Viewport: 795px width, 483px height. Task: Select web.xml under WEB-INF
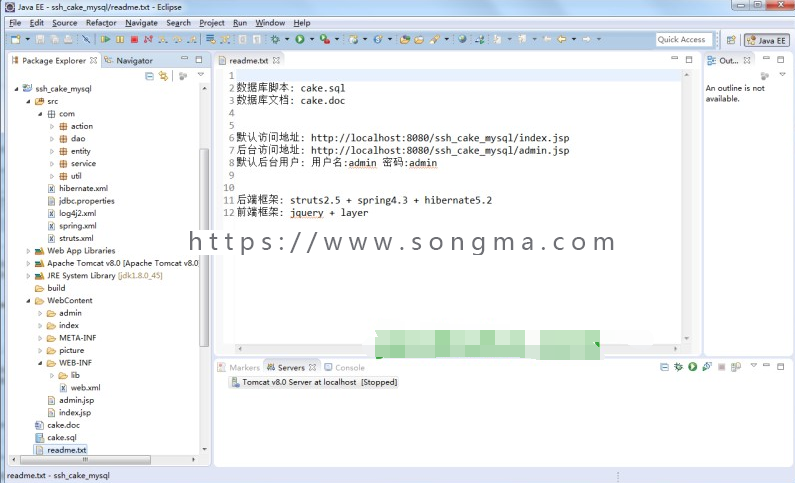pyautogui.click(x=80, y=388)
